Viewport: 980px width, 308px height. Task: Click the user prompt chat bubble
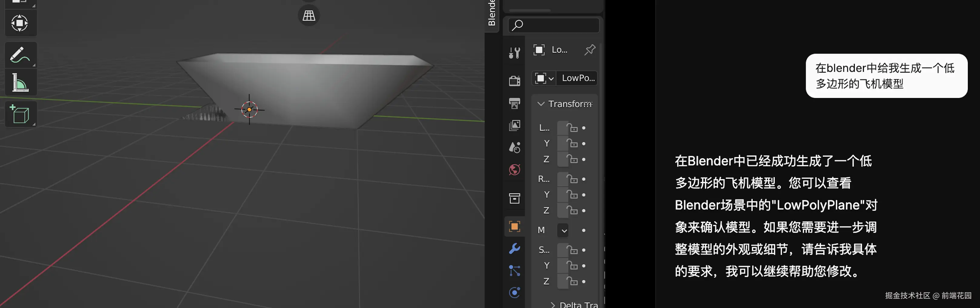886,76
